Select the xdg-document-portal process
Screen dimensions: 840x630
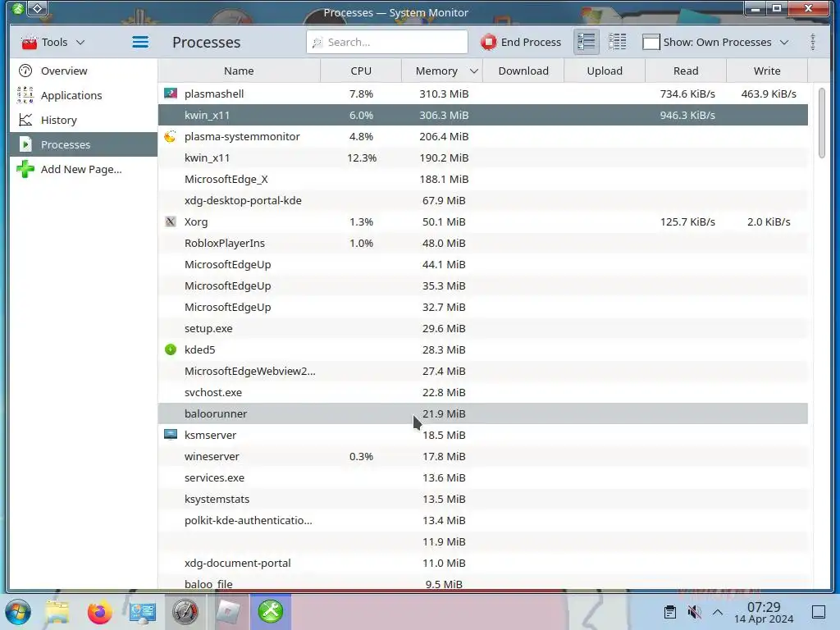482,563
